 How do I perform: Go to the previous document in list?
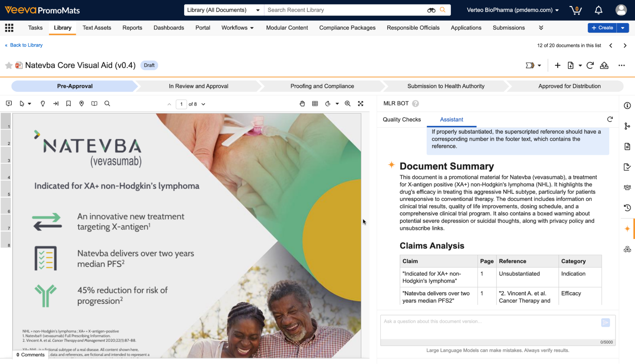tap(611, 46)
